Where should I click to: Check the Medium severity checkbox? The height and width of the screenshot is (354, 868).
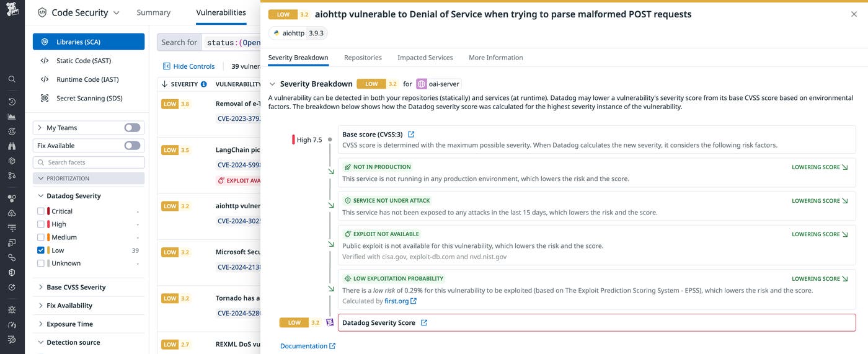tap(41, 237)
